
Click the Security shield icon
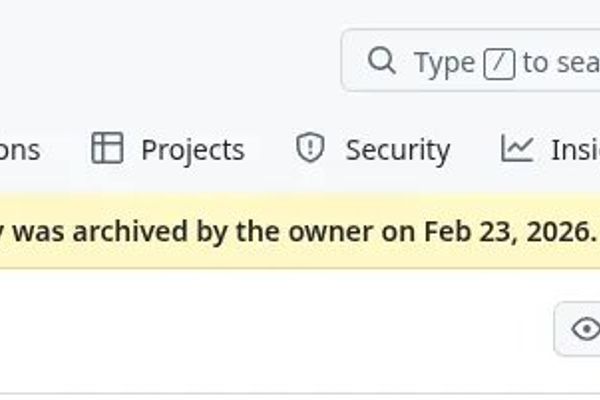[x=311, y=149]
